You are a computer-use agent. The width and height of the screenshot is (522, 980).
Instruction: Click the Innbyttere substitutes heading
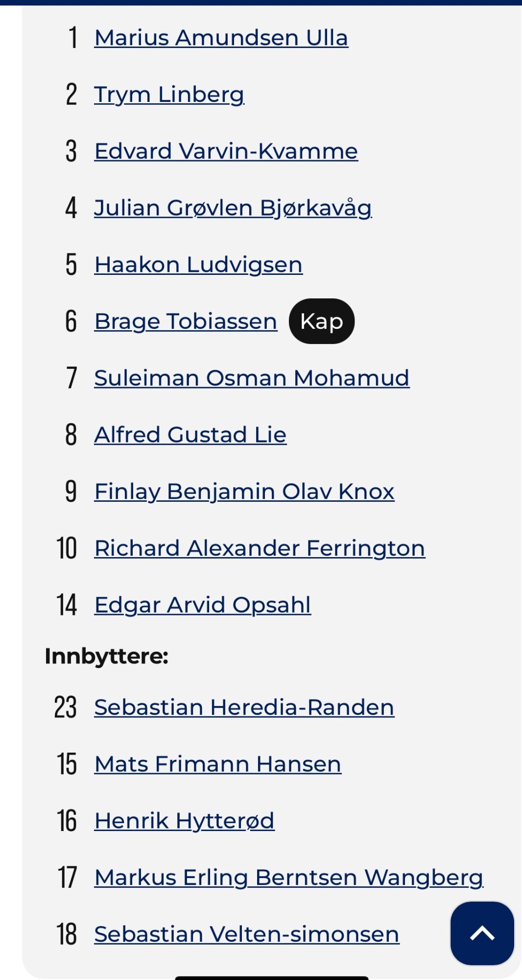(x=107, y=656)
